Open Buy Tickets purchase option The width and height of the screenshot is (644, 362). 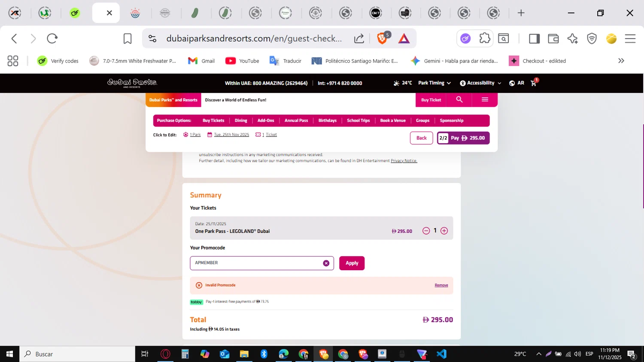tap(213, 121)
